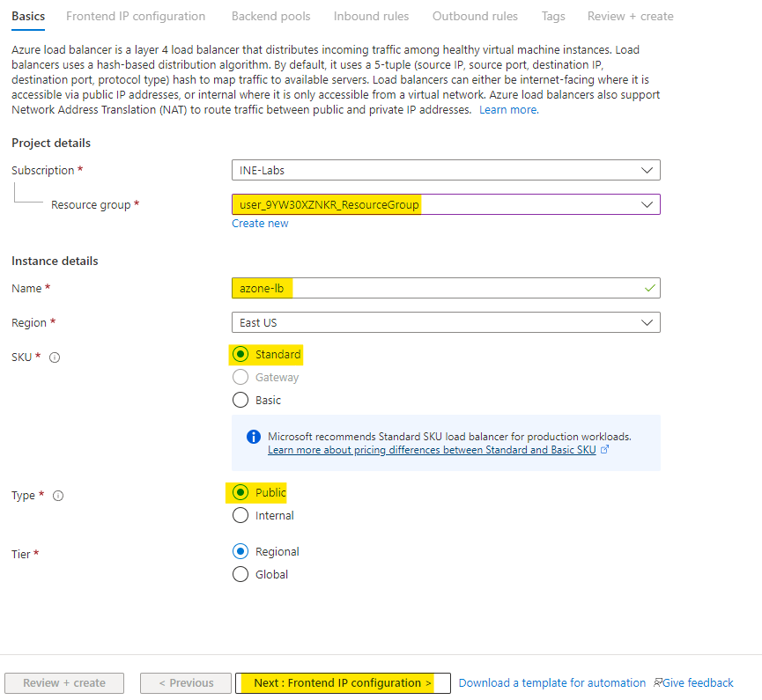Select the Public type radio button

[240, 492]
